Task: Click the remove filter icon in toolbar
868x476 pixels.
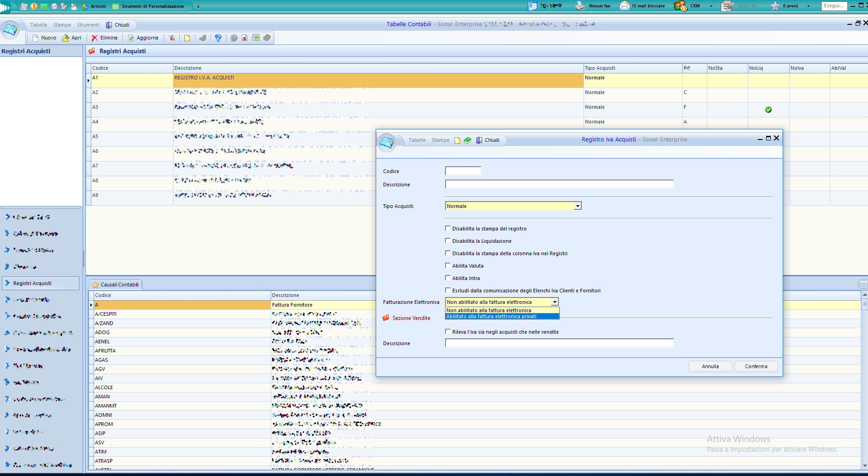Action: [172, 38]
